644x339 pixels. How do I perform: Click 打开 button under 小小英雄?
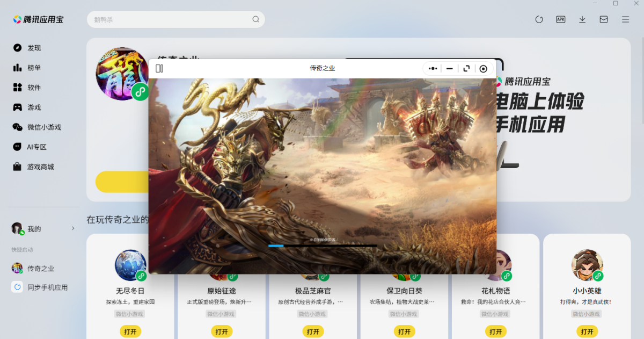tap(587, 331)
